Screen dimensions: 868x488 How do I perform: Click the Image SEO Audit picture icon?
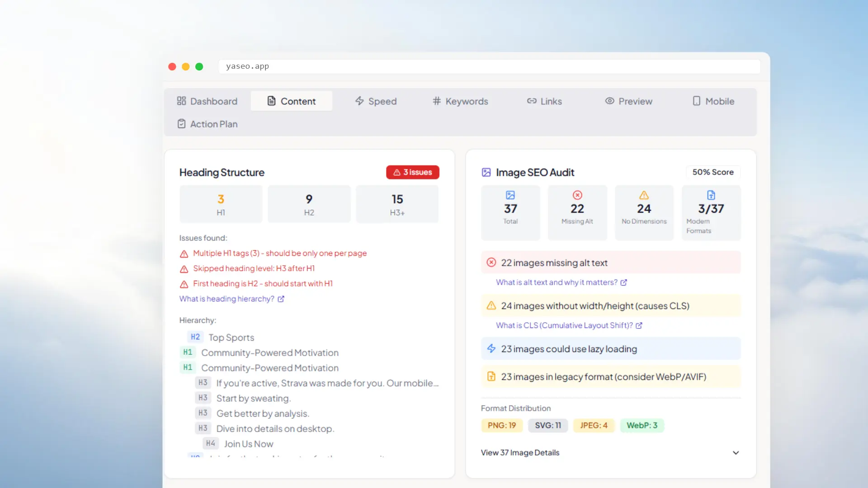[x=486, y=172]
